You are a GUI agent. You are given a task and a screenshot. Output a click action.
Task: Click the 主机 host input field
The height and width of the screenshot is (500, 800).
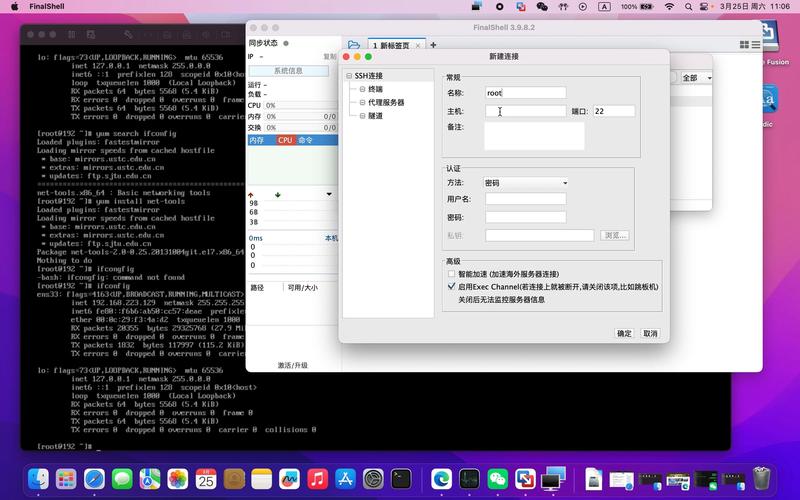pyautogui.click(x=525, y=111)
